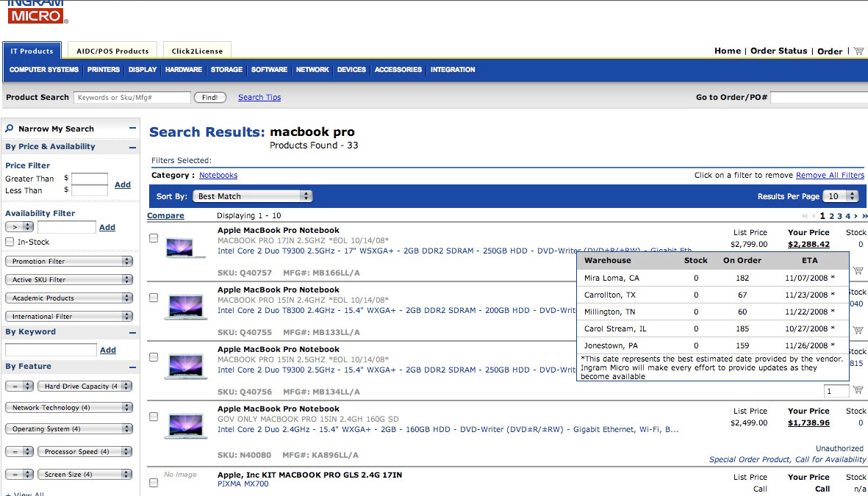Collapse the By Feature section
The width and height of the screenshot is (868, 496).
(x=132, y=367)
